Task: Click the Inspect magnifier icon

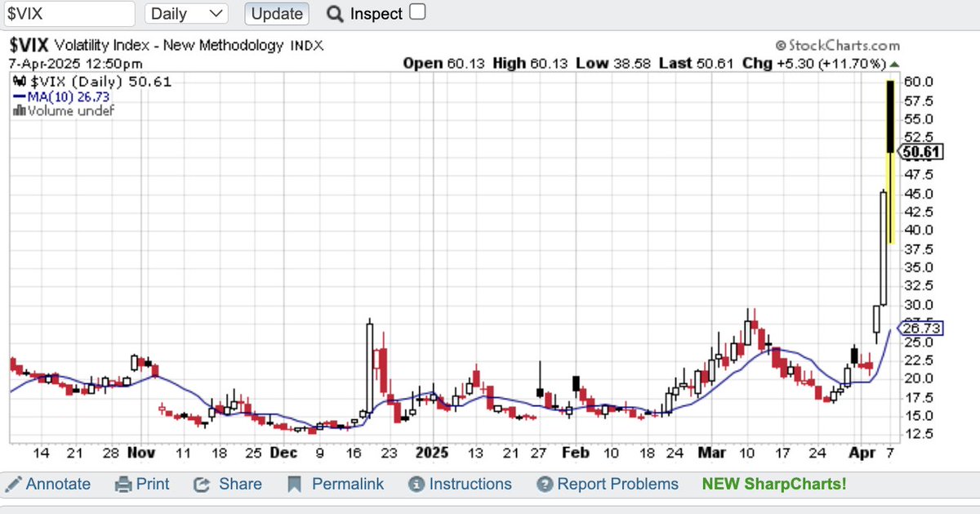Action: point(335,14)
